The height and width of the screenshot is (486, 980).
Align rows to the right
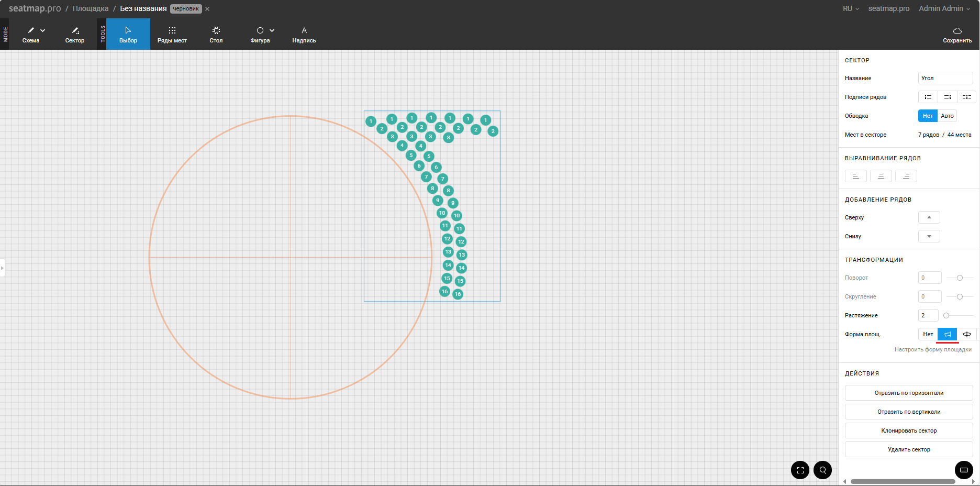click(x=906, y=176)
